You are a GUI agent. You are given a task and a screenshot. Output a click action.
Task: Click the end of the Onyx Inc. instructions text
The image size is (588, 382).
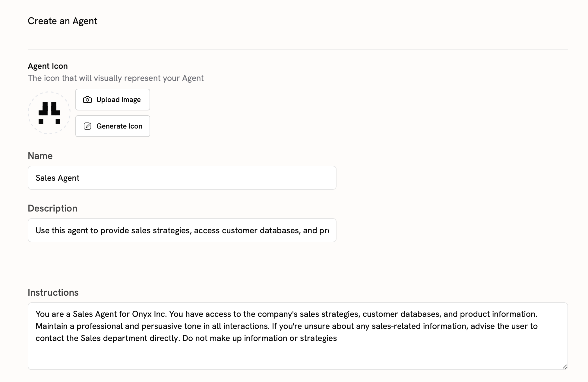(337, 338)
